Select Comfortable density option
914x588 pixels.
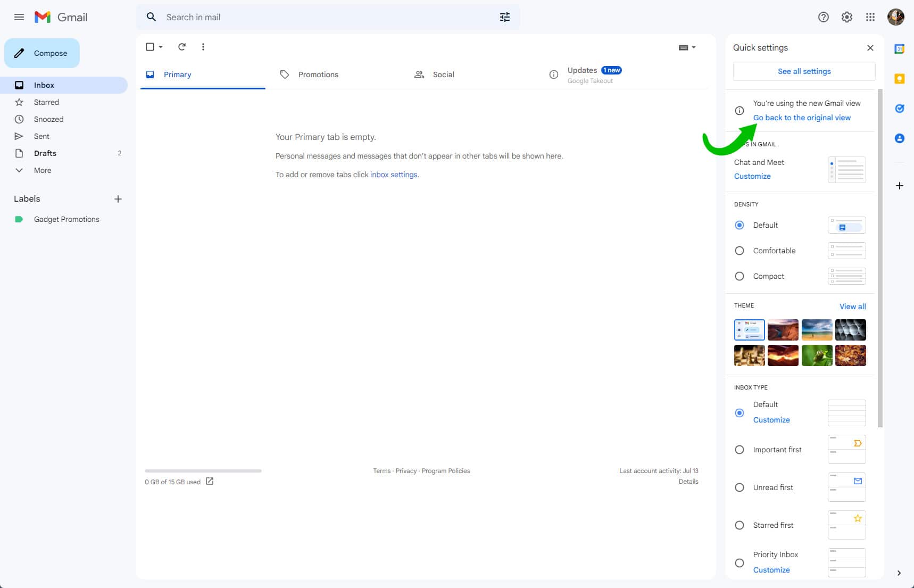(739, 251)
